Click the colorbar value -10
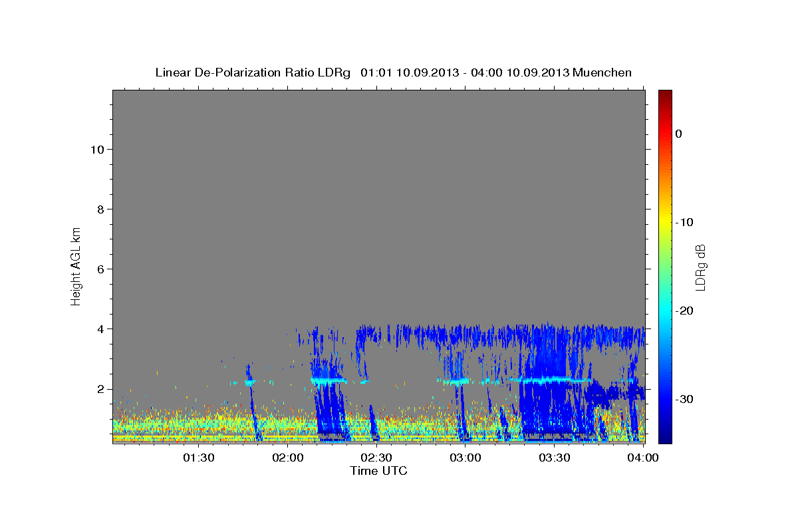The height and width of the screenshot is (532, 798). click(x=683, y=222)
